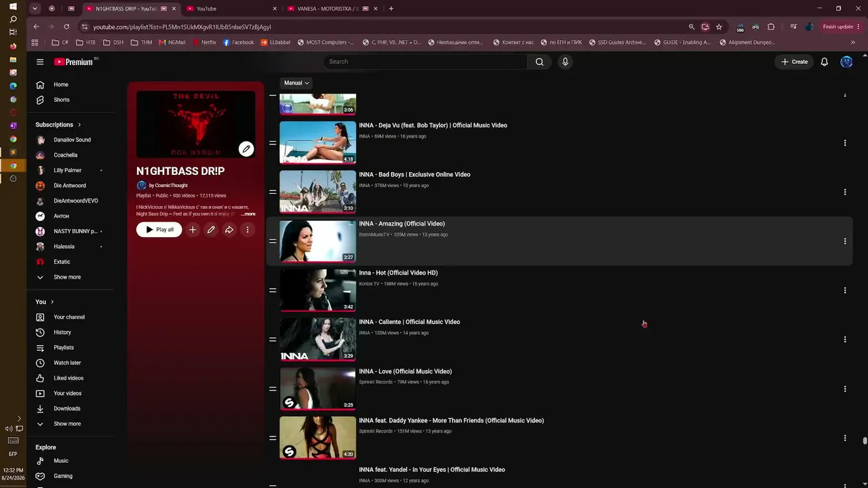The width and height of the screenshot is (868, 488).
Task: Start voice search with the microphone
Action: click(x=565, y=62)
